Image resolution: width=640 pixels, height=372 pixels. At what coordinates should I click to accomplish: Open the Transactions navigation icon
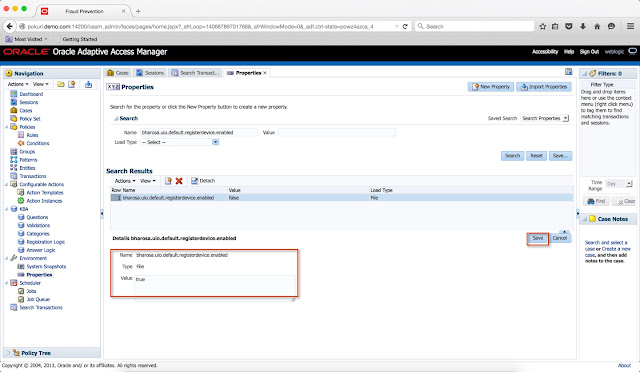tap(13, 176)
